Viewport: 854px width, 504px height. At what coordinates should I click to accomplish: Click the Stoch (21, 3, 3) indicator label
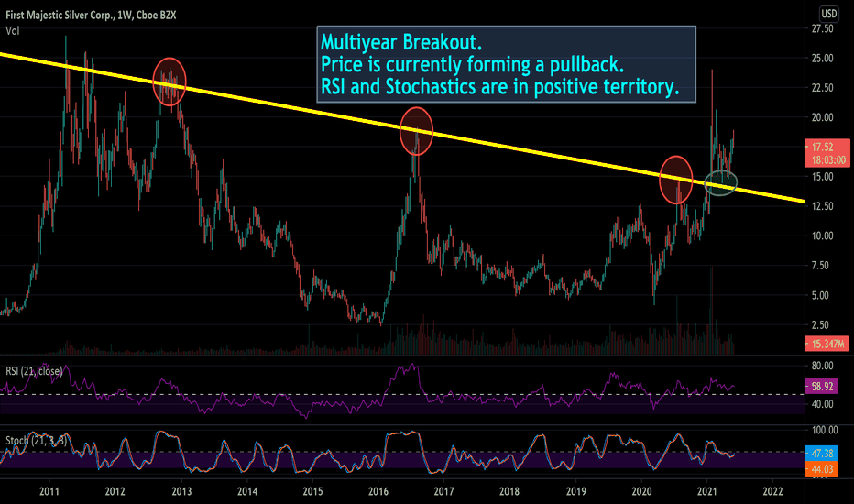pyautogui.click(x=36, y=440)
